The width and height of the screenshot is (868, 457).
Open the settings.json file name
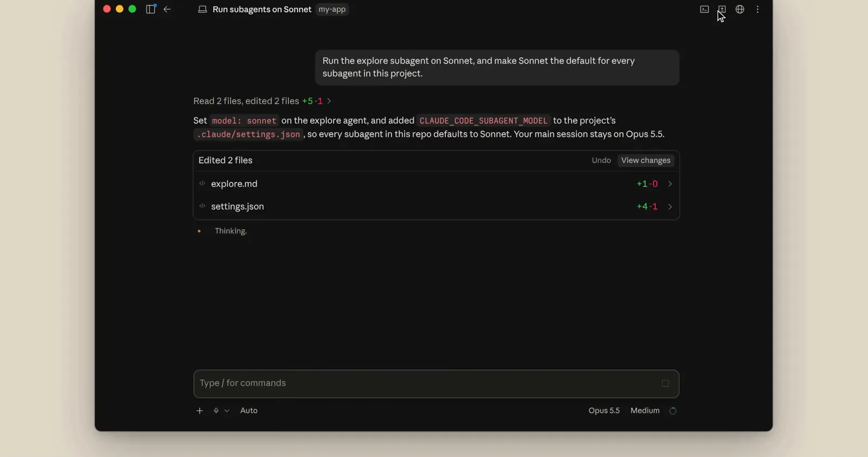[x=238, y=207]
